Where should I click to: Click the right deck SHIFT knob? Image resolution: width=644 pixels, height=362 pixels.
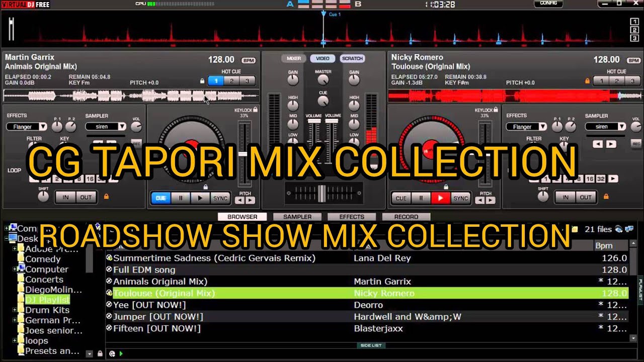tap(543, 197)
